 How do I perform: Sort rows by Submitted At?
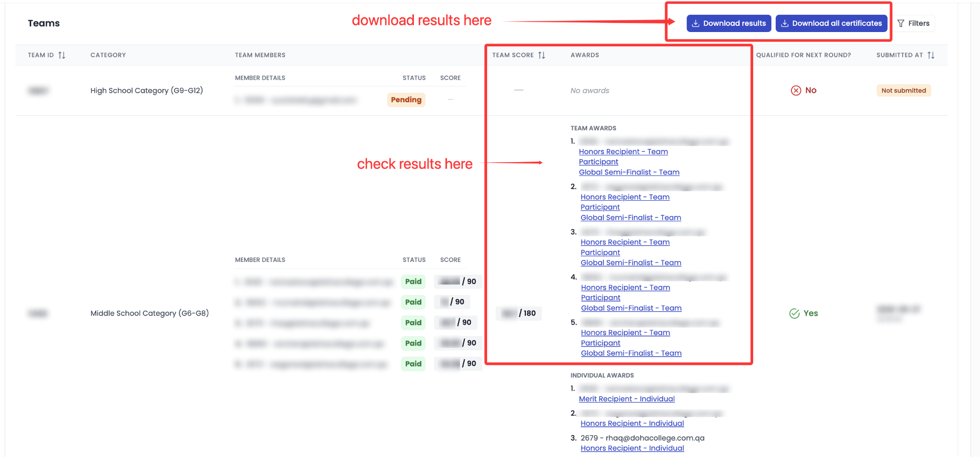click(x=931, y=55)
